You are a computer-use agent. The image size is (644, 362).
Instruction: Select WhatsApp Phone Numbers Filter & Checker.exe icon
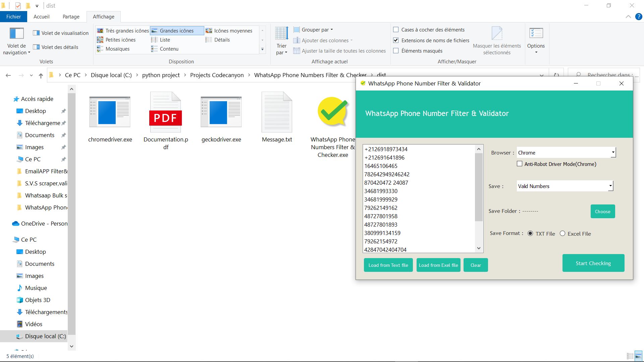[x=333, y=112]
